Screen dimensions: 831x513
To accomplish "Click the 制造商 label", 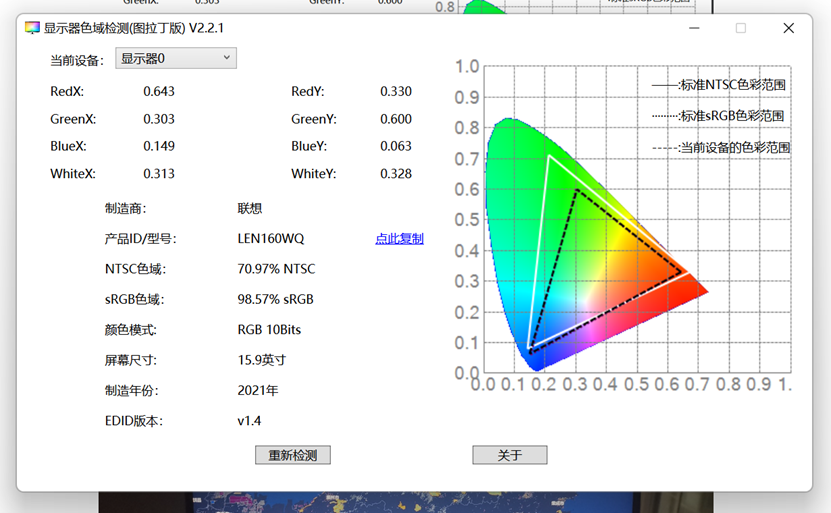I will [125, 208].
